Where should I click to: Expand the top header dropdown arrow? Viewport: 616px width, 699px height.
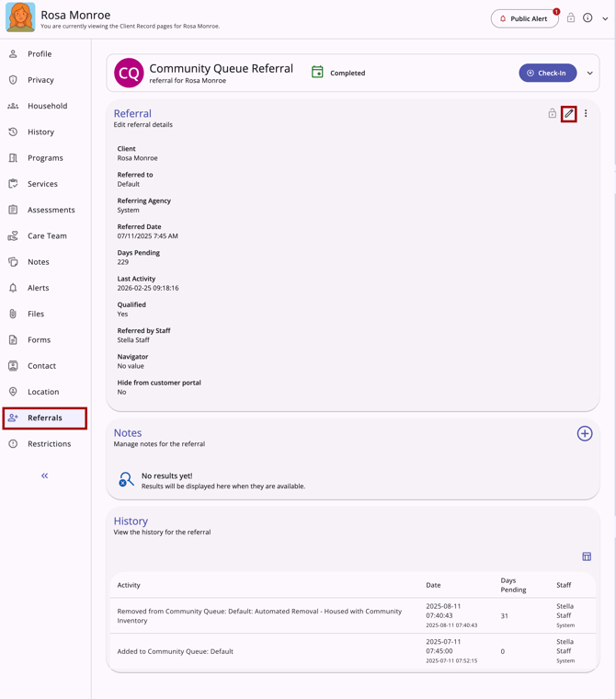(x=605, y=18)
